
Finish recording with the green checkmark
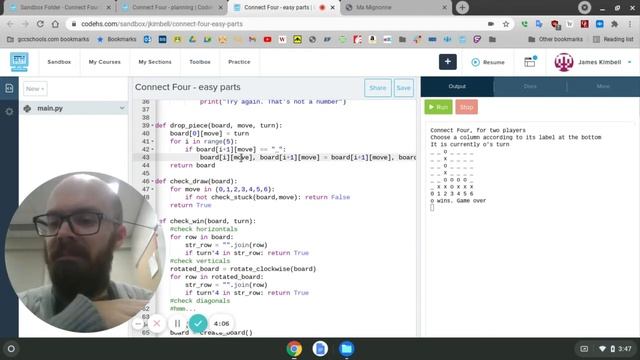coord(198,324)
